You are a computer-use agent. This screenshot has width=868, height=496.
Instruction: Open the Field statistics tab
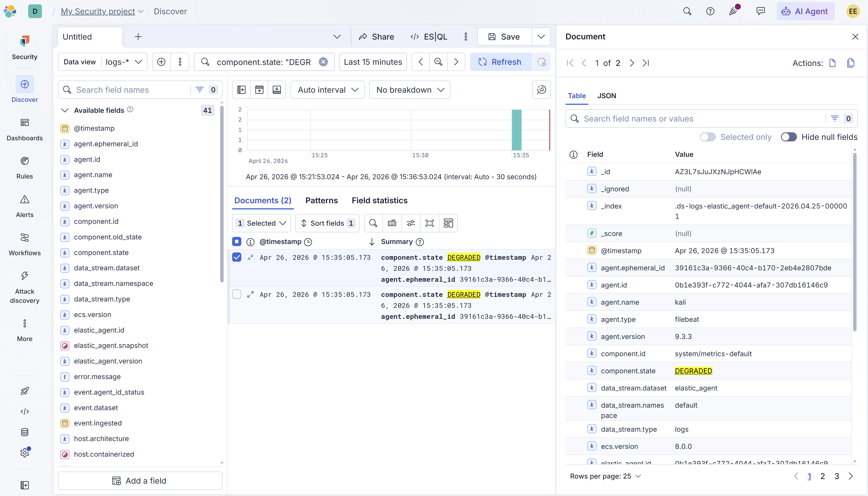[379, 200]
